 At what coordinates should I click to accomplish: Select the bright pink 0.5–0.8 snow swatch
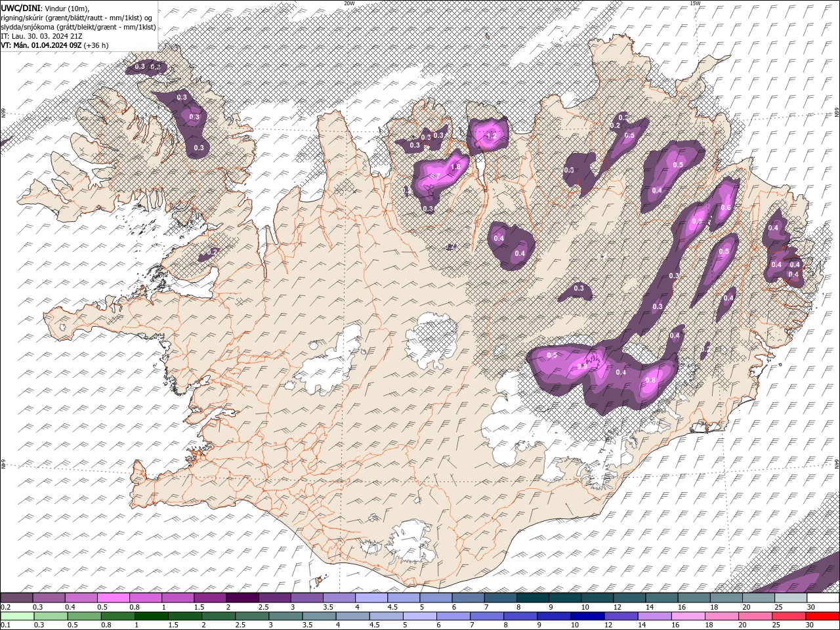pos(114,597)
